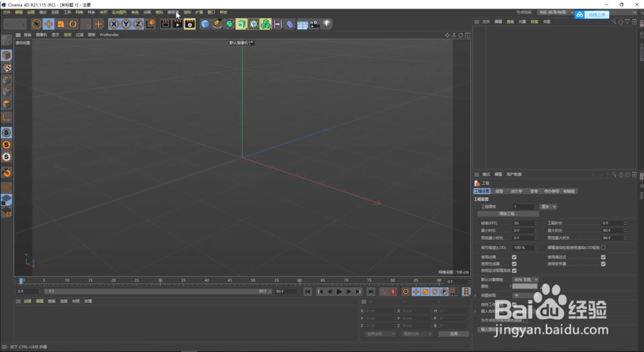Toggle 使用表达式 checkbox
The width and height of the screenshot is (644, 352).
pyautogui.click(x=603, y=257)
